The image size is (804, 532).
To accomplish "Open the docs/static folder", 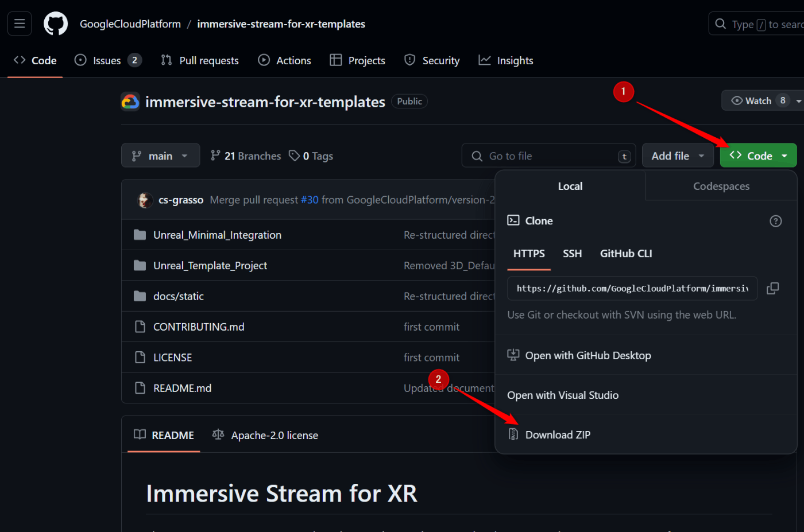I will tap(179, 296).
